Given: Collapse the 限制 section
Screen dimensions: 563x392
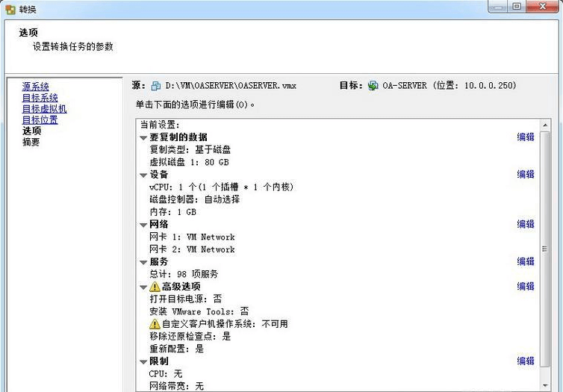Looking at the screenshot, I should (143, 361).
